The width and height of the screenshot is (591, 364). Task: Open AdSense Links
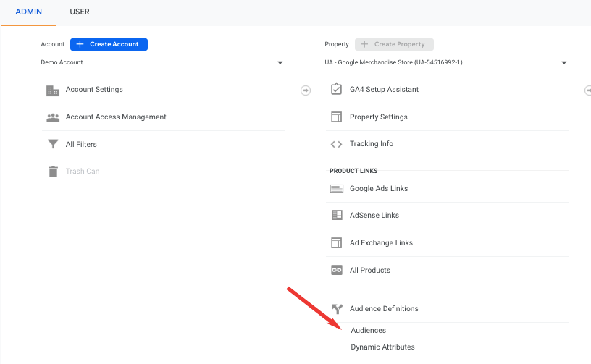(374, 216)
